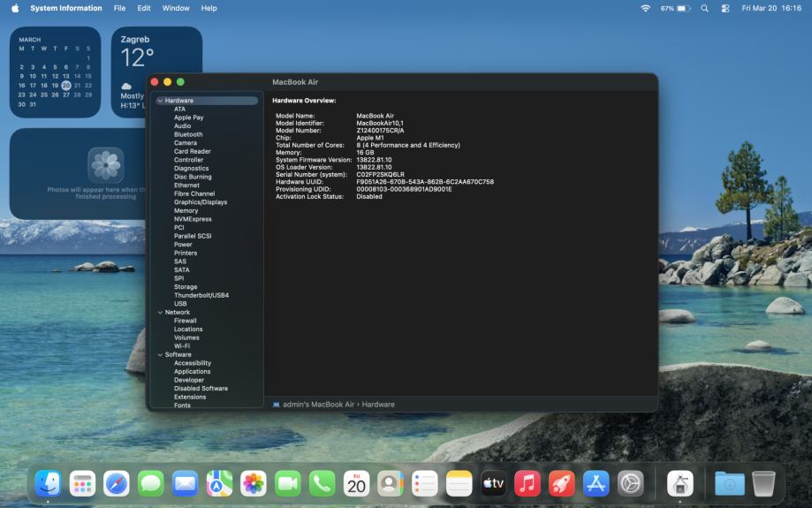Open App Store from the dock
This screenshot has width=812, height=508.
(x=596, y=483)
